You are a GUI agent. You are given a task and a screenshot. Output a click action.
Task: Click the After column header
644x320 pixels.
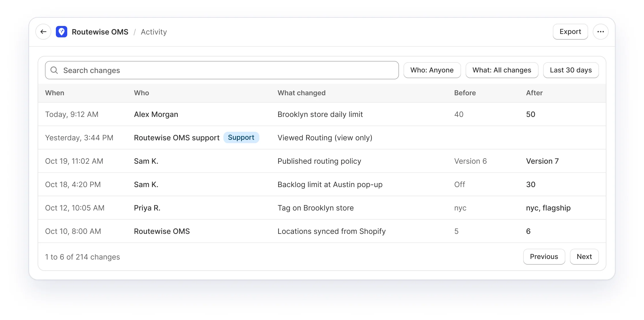(534, 93)
